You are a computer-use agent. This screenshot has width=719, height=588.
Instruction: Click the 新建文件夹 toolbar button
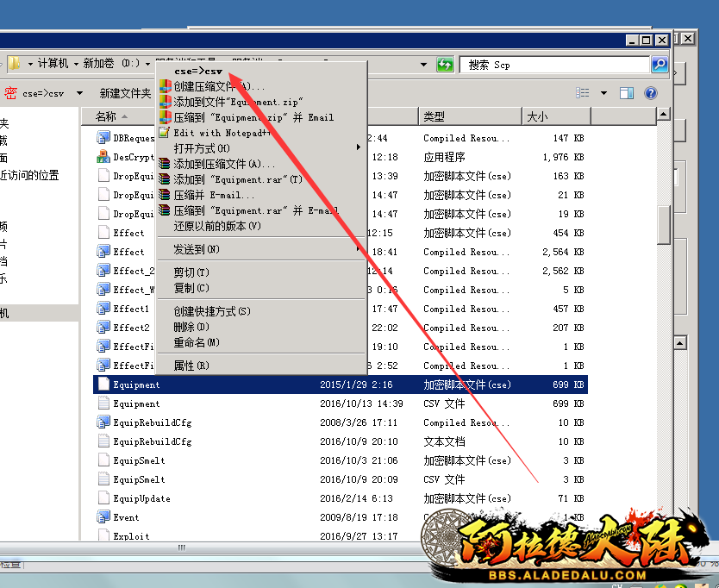[125, 93]
